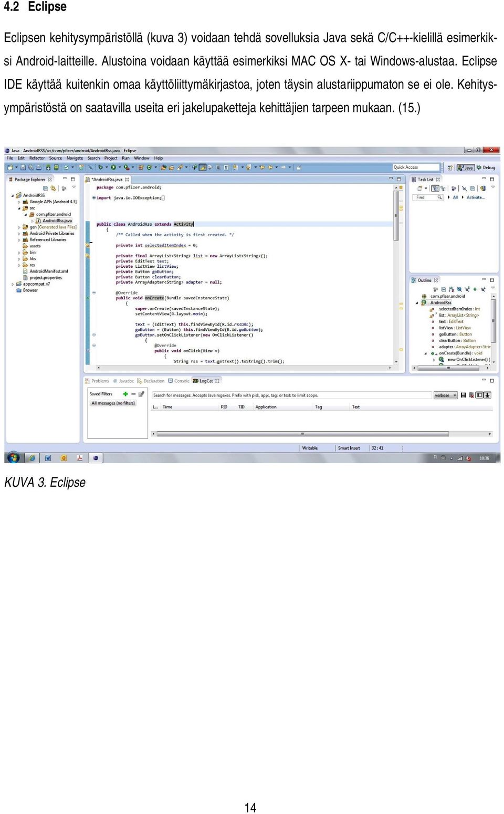Expand the gen [Generated Java Files] node

click(19, 227)
